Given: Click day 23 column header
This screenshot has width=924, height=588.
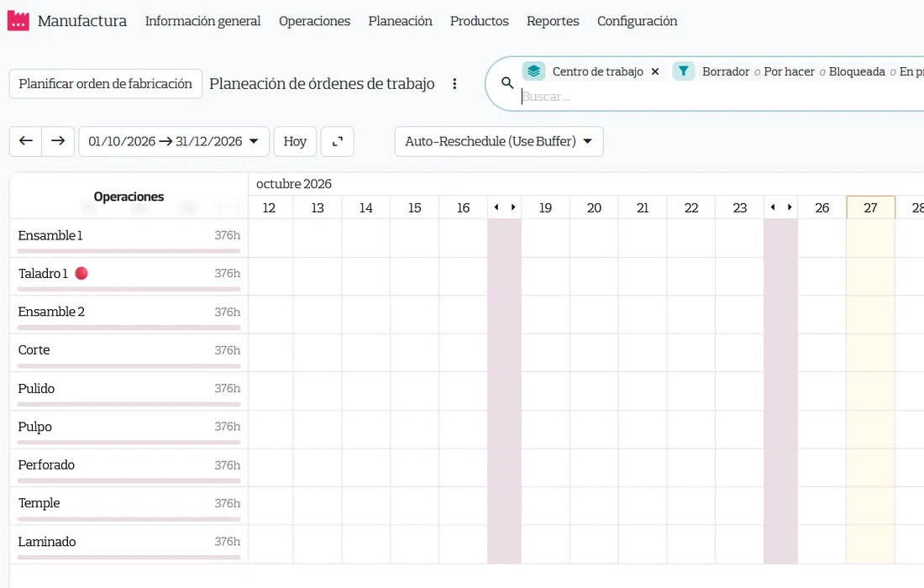Looking at the screenshot, I should point(739,207).
